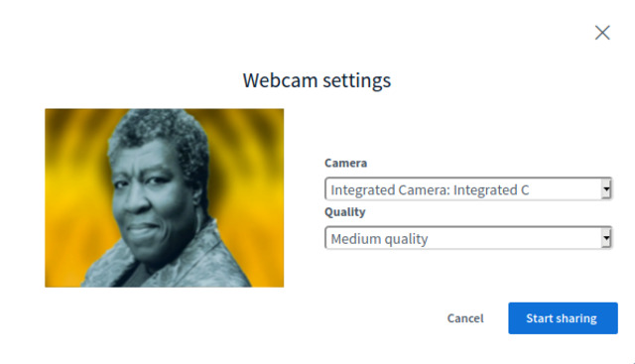Click the webcam preview image
The width and height of the screenshot is (635, 364).
165,198
